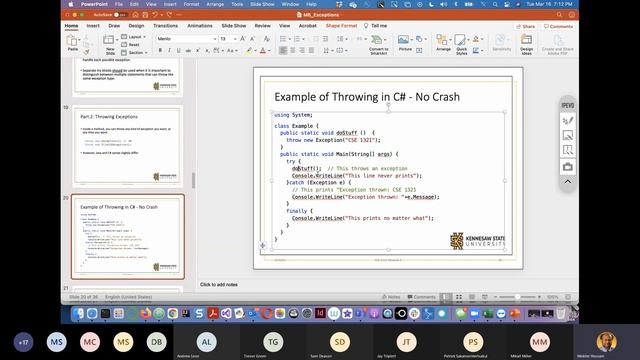Select slide 20 thumbnail in the panel

coord(128,237)
